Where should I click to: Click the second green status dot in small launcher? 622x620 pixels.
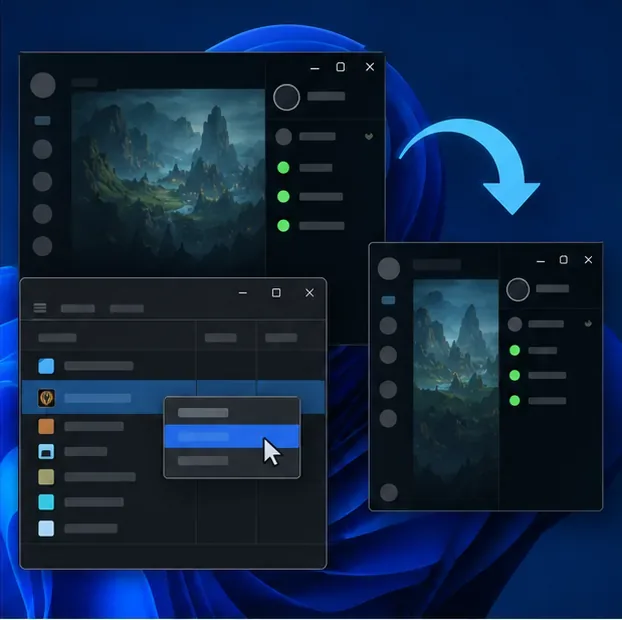pos(514,375)
